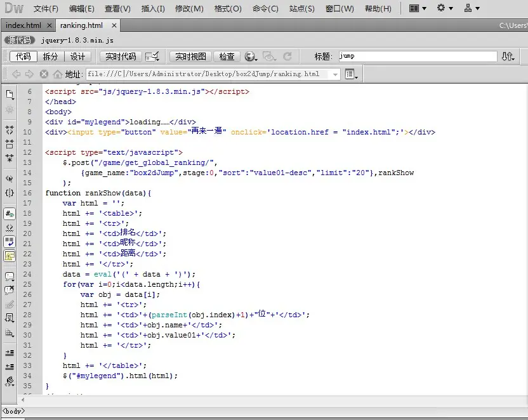Click the Dw application logo

coord(14,8)
